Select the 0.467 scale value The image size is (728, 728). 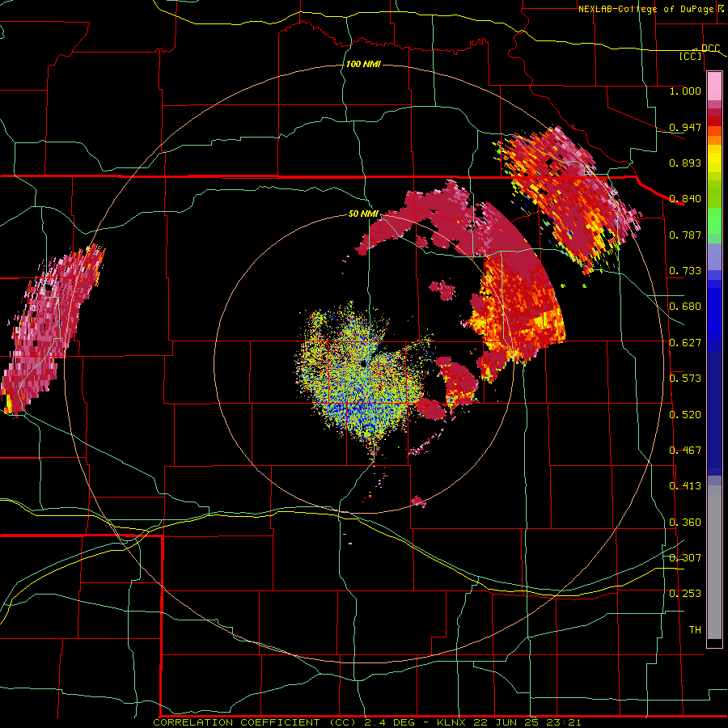pos(685,451)
